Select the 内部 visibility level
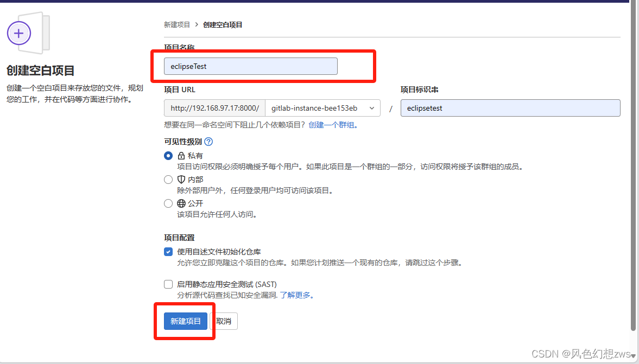Viewport: 639px width, 364px height. (168, 179)
